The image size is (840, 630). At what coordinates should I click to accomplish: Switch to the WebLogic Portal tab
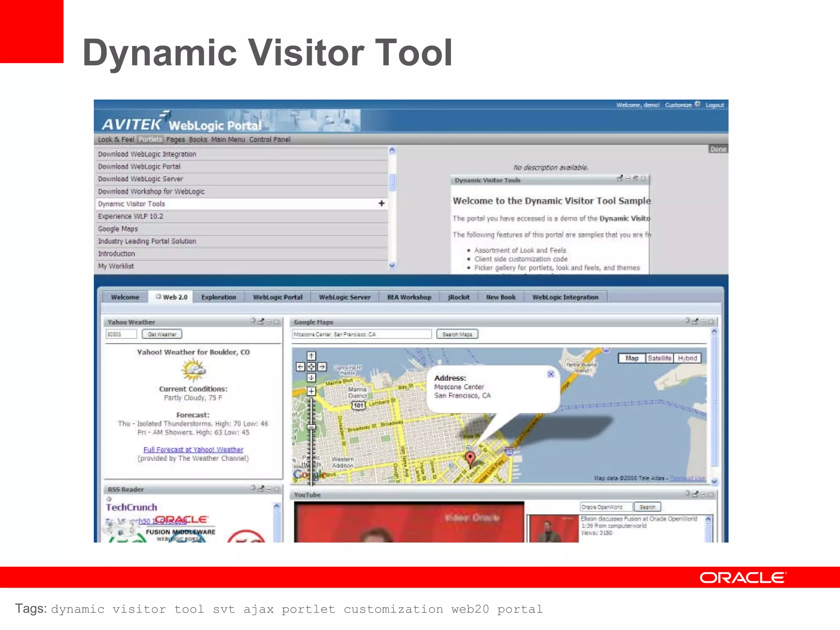[x=278, y=297]
